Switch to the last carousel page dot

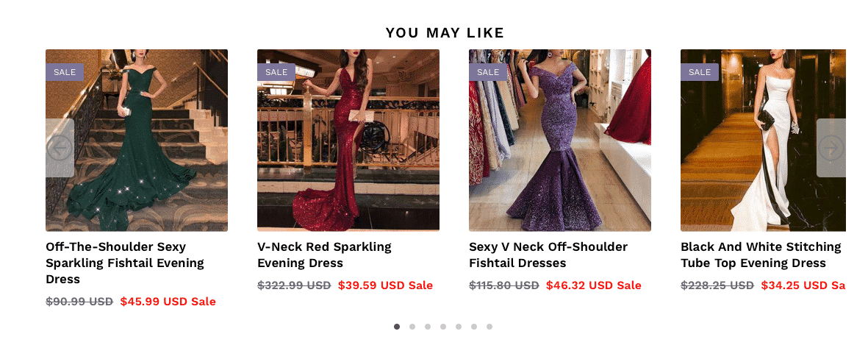click(489, 327)
